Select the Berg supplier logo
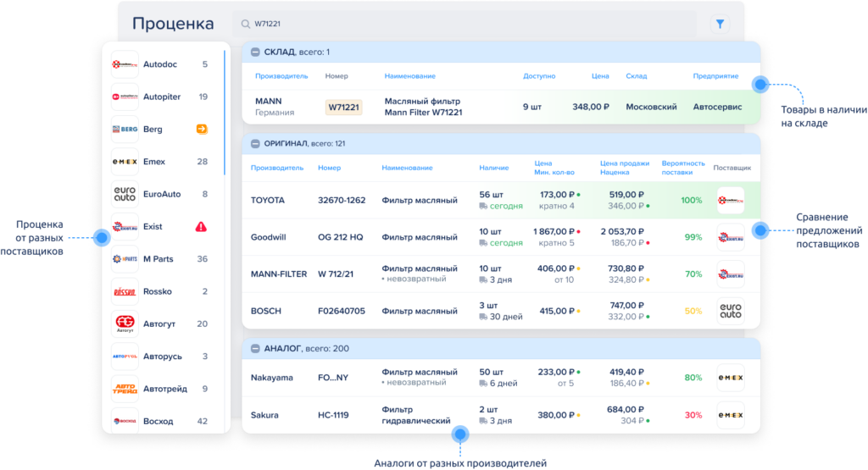Screen dimensions: 868x470 click(x=125, y=130)
